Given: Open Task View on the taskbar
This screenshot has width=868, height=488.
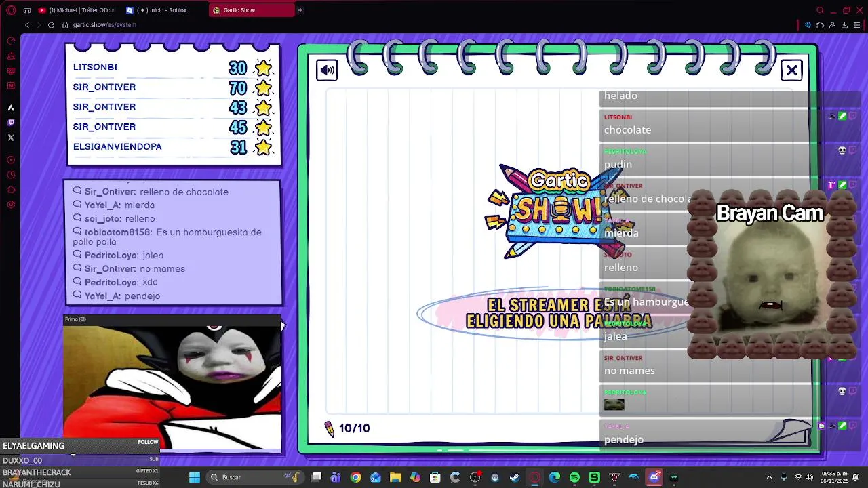Looking at the screenshot, I should pyautogui.click(x=317, y=477).
